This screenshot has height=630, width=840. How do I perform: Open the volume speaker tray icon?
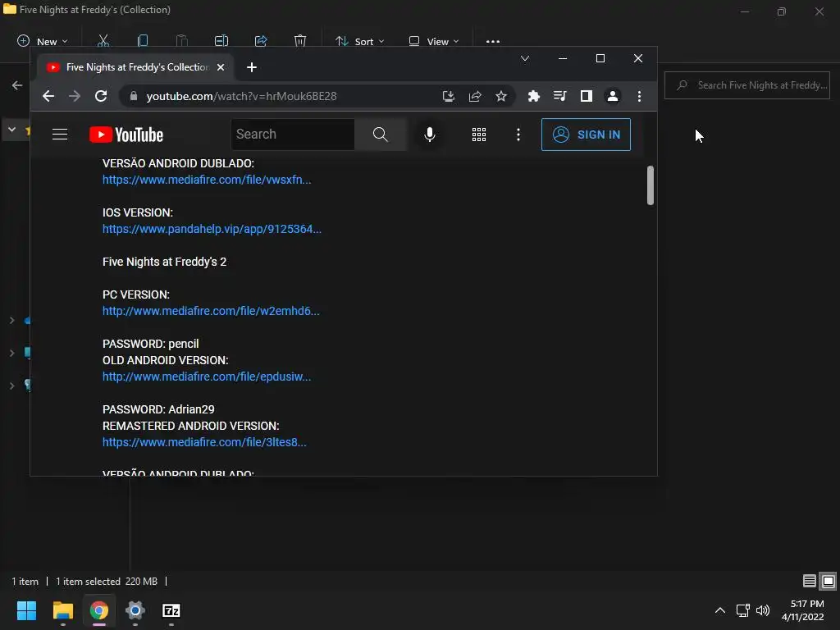click(x=762, y=610)
